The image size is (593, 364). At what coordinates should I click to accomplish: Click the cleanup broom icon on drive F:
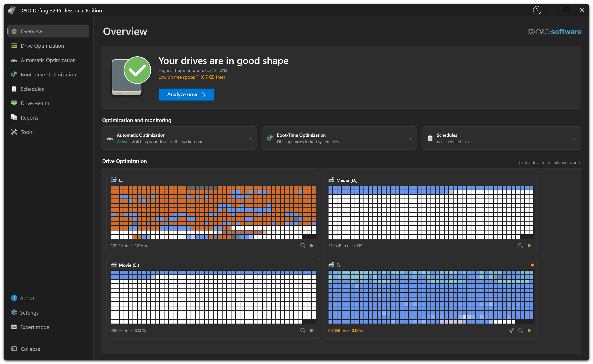511,331
